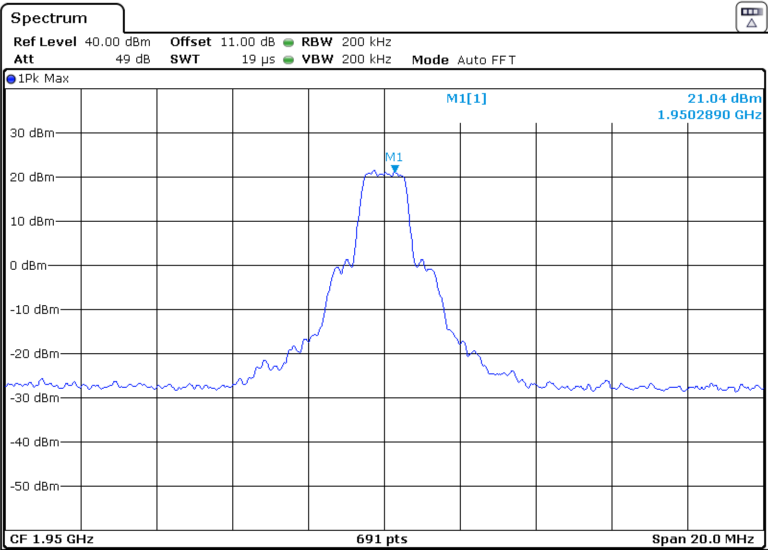The image size is (768, 550).
Task: Click the green indicator dot next to VBW
Action: (288, 60)
